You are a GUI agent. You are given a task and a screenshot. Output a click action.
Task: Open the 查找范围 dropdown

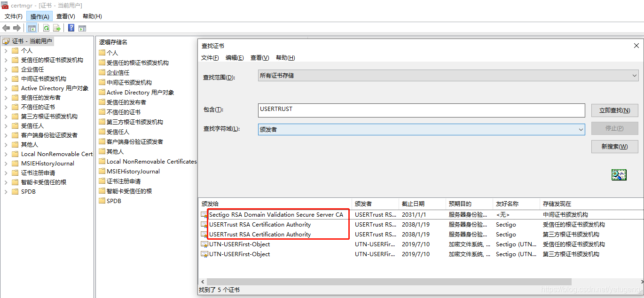pyautogui.click(x=448, y=75)
